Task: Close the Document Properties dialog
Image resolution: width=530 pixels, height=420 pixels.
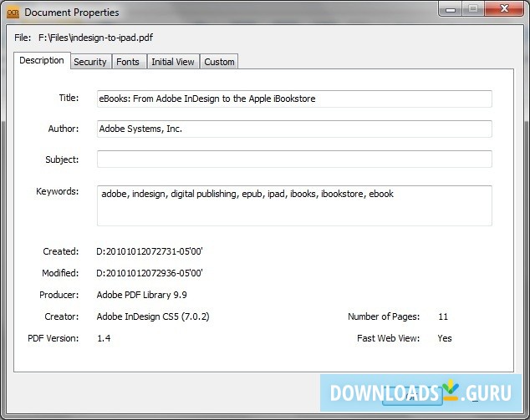Action: [504, 8]
